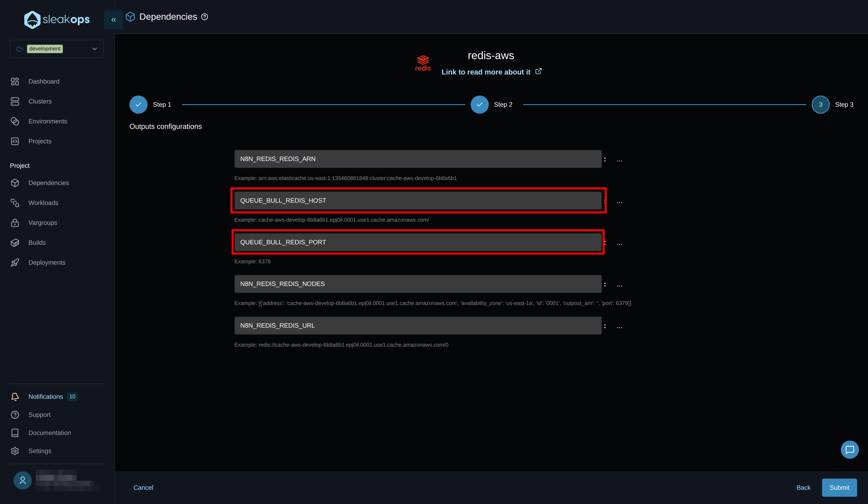The image size is (868, 504).
Task: Open the Builds section
Action: [37, 242]
